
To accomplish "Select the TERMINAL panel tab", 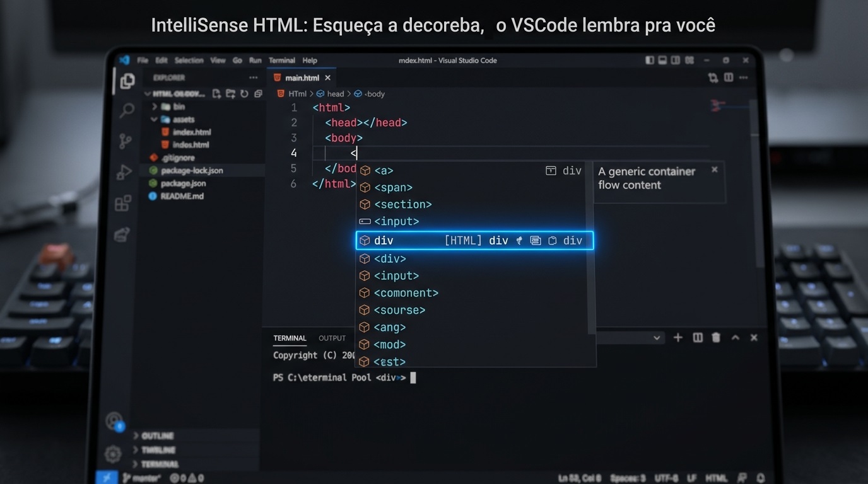I will 290,338.
